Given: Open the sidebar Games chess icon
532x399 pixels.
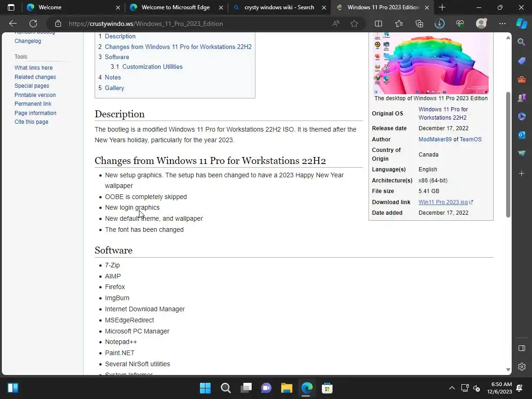Looking at the screenshot, I should click(x=521, y=98).
